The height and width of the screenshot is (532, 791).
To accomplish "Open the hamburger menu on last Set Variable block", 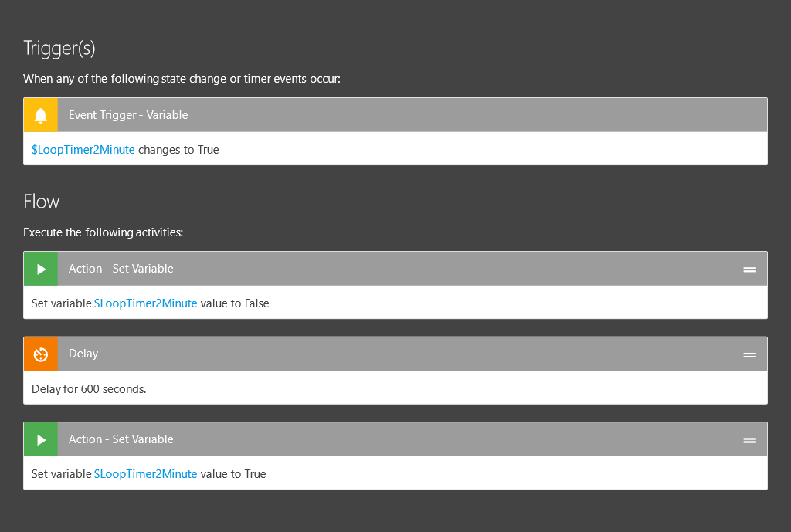I will 749,439.
